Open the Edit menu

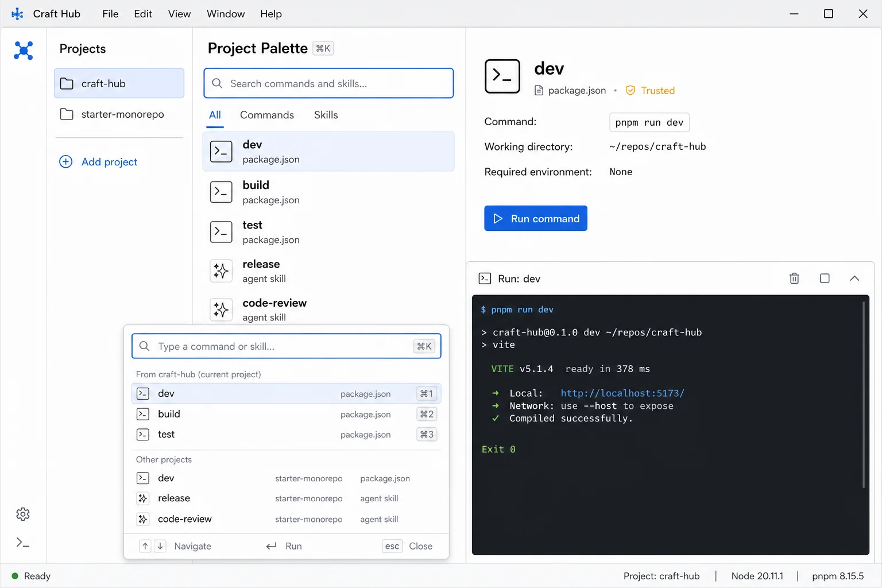143,14
